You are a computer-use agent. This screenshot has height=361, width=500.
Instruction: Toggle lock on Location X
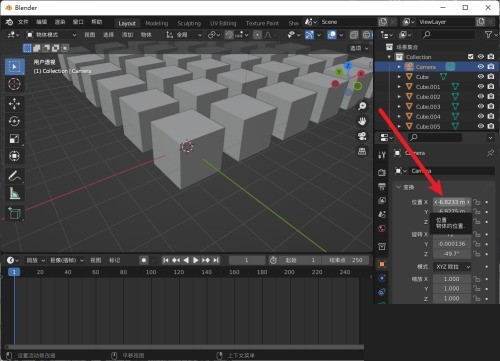coord(477,202)
